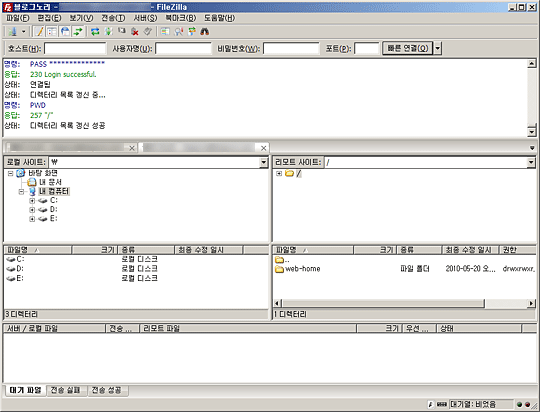Reconnect to the last server icon
The width and height of the screenshot is (540, 412).
coord(148,32)
